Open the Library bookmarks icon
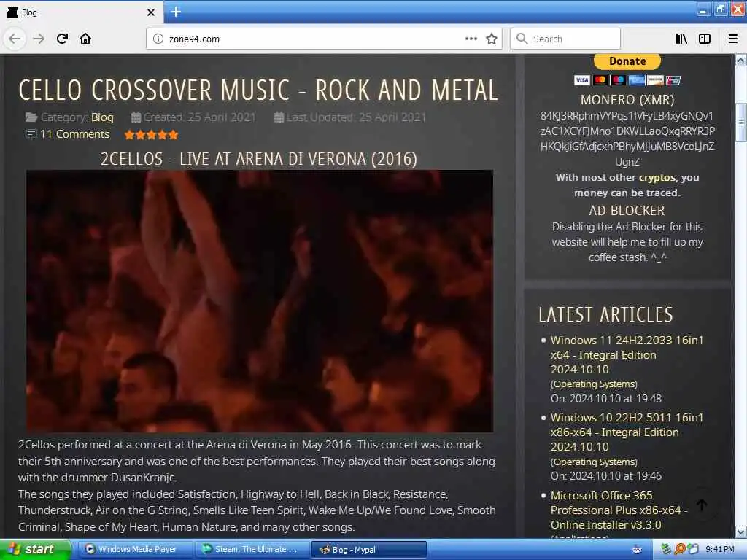 tap(681, 39)
